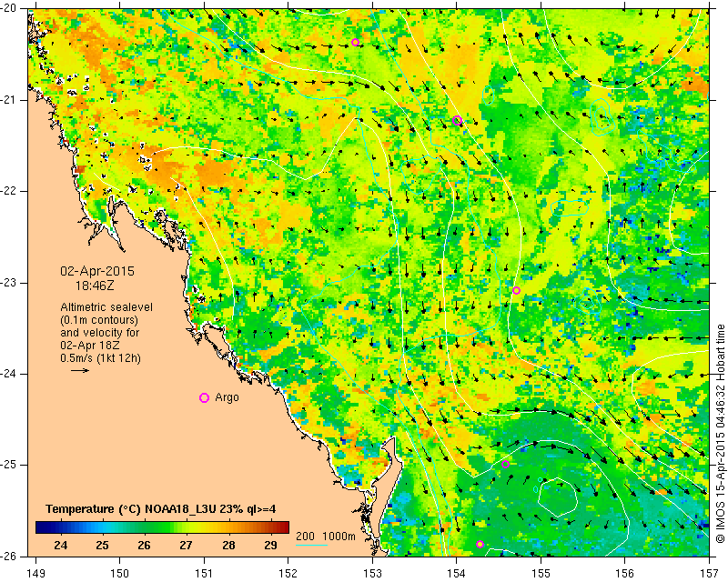Click the latitude axis label '-21'
This screenshot has height=582, width=728.
coord(9,100)
